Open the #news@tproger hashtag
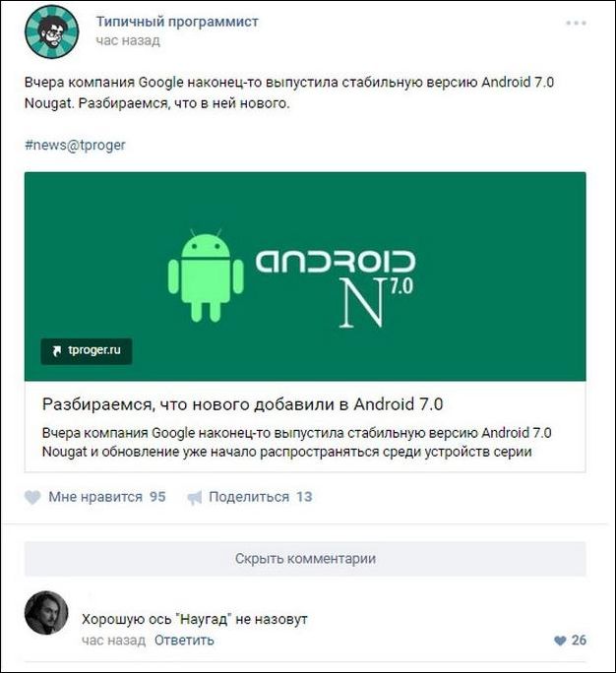Screen dimensions: 616x673 tap(75, 145)
